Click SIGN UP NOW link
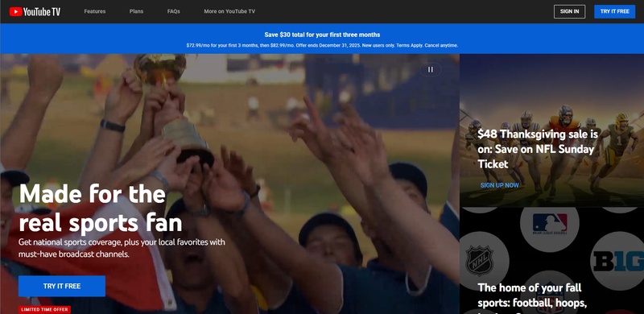 click(499, 185)
